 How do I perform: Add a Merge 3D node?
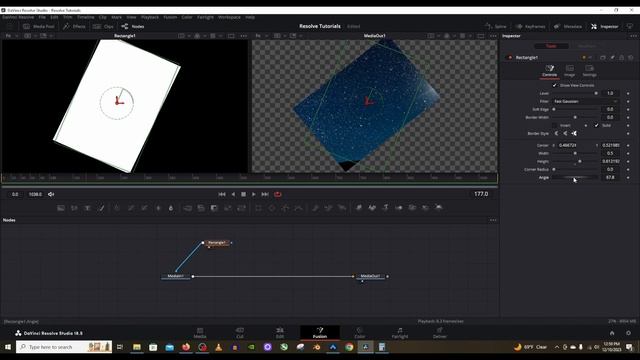click(x=399, y=208)
